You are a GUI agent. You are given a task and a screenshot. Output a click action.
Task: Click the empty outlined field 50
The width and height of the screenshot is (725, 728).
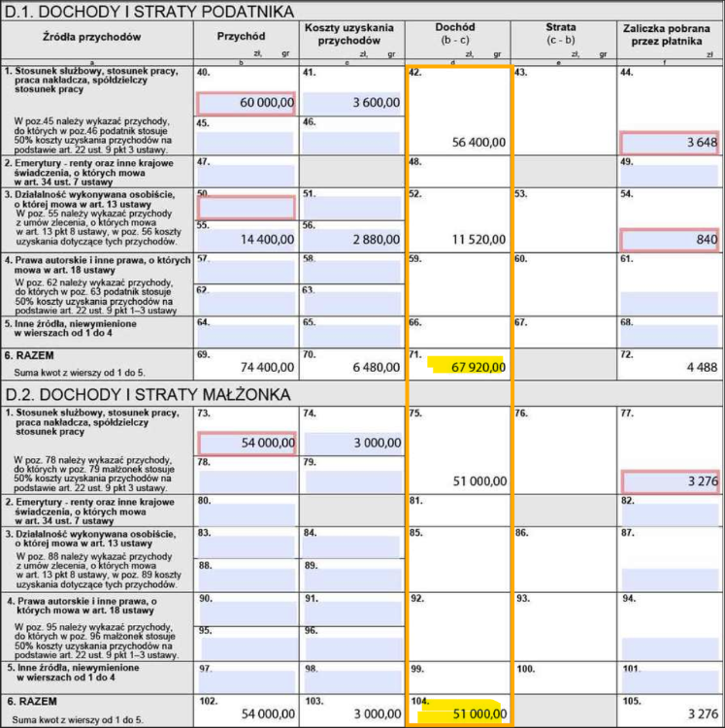coord(246,207)
